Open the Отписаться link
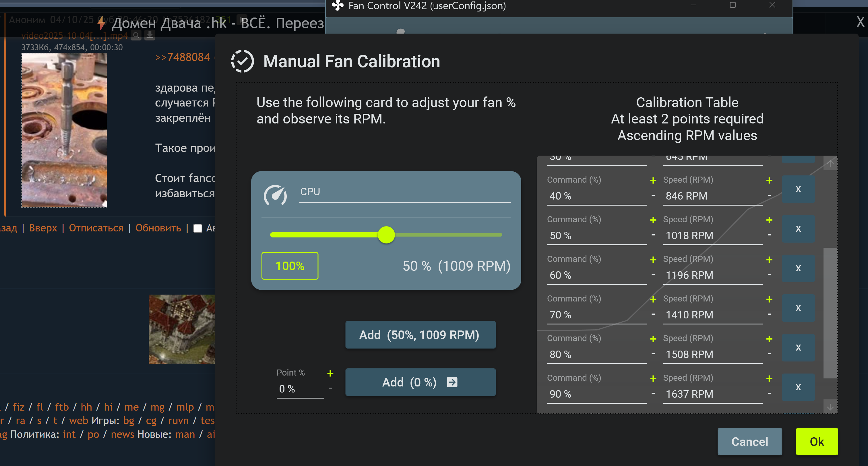 point(96,228)
